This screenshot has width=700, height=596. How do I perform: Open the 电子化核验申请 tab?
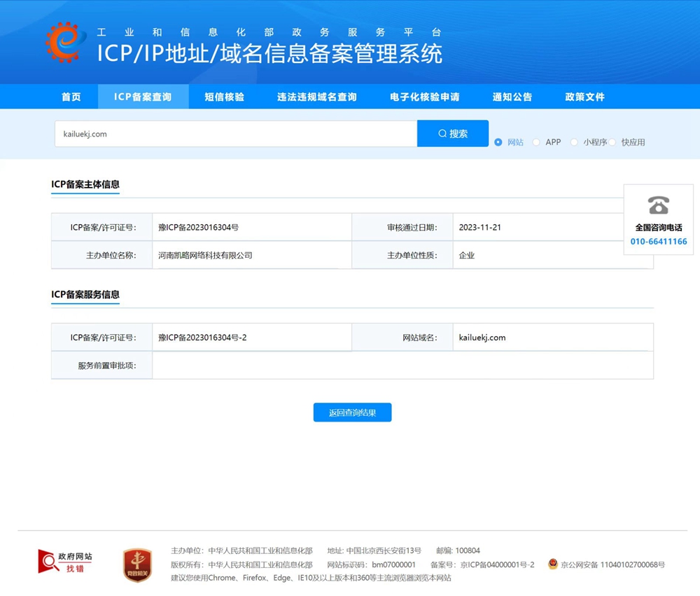click(x=425, y=97)
